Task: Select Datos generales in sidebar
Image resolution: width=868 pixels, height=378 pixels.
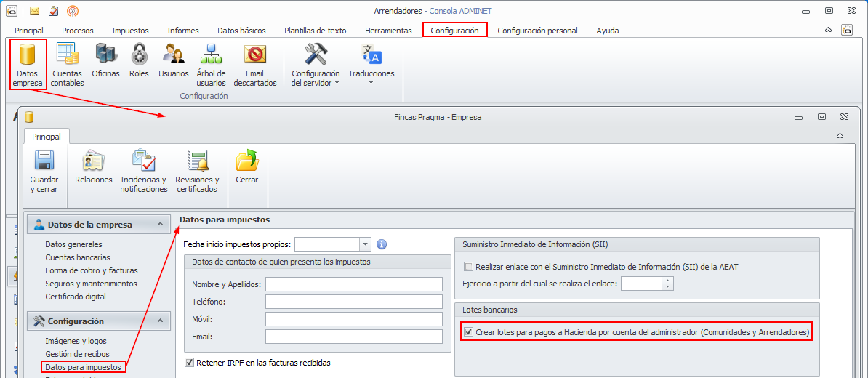Action: [x=73, y=244]
